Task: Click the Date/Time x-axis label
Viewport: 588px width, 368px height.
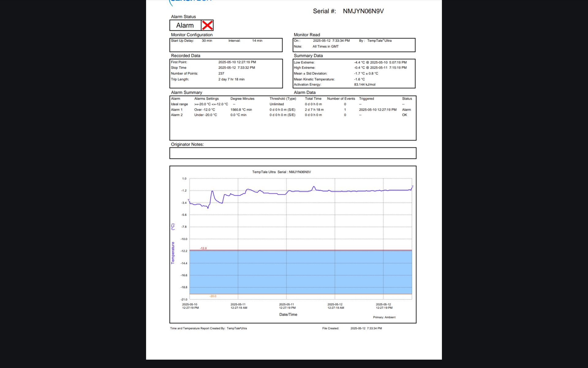Action: coord(288,315)
